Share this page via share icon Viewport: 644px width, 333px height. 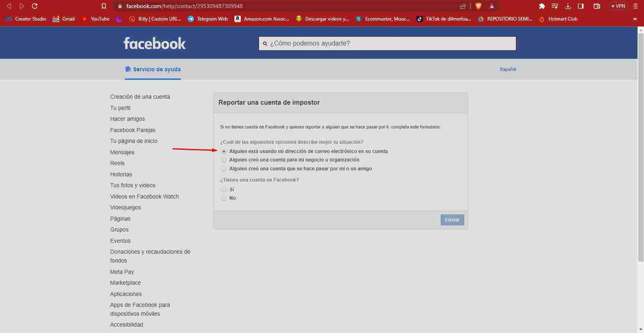[x=463, y=6]
